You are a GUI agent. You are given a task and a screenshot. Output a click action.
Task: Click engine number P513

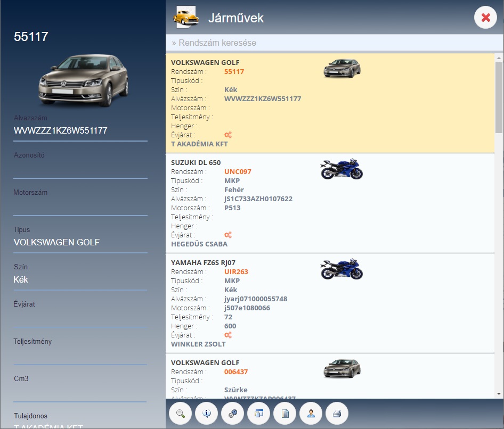(232, 208)
